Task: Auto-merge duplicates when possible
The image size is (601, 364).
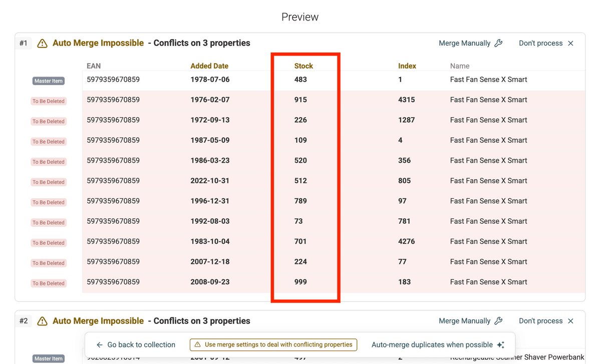Action: [x=438, y=345]
